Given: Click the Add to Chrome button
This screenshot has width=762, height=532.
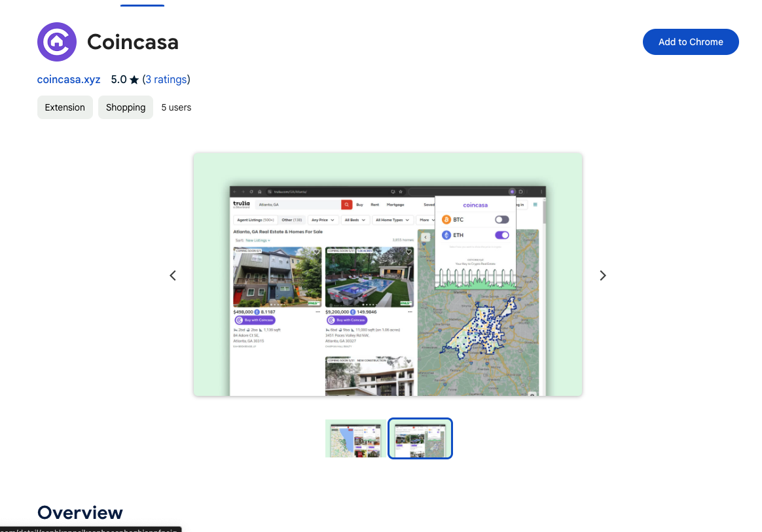Looking at the screenshot, I should click(x=691, y=42).
